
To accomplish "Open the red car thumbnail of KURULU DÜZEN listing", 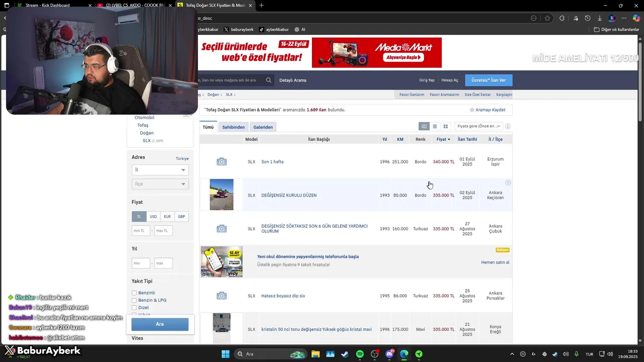I will click(x=221, y=195).
